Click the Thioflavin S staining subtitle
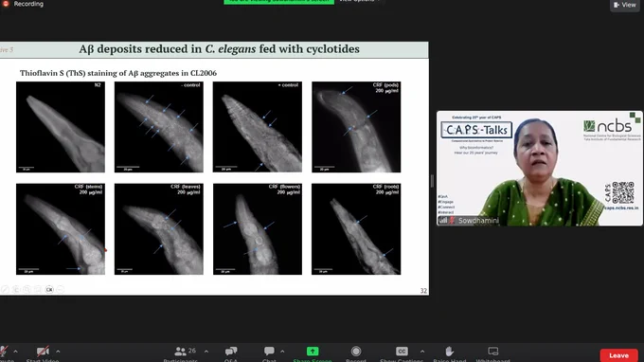This screenshot has width=644, height=362. coord(118,73)
